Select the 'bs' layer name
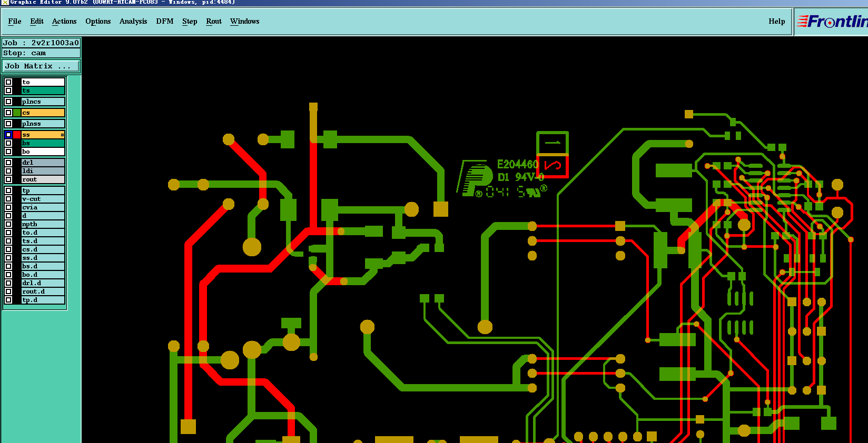This screenshot has height=443, width=868. coord(43,143)
